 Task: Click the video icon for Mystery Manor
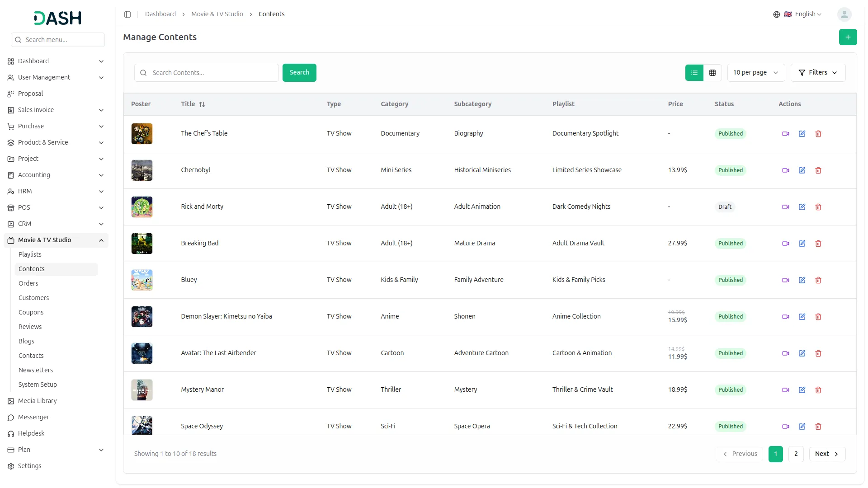pyautogui.click(x=786, y=390)
